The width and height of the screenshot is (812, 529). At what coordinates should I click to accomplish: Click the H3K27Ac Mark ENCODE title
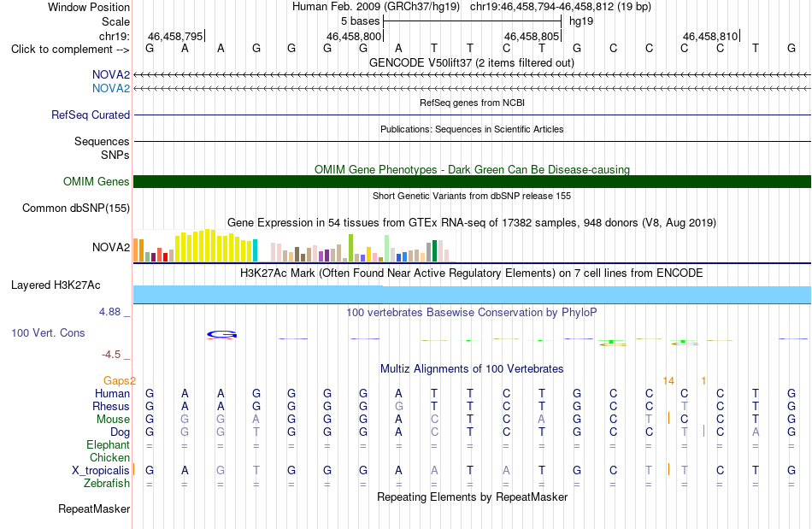tap(472, 273)
